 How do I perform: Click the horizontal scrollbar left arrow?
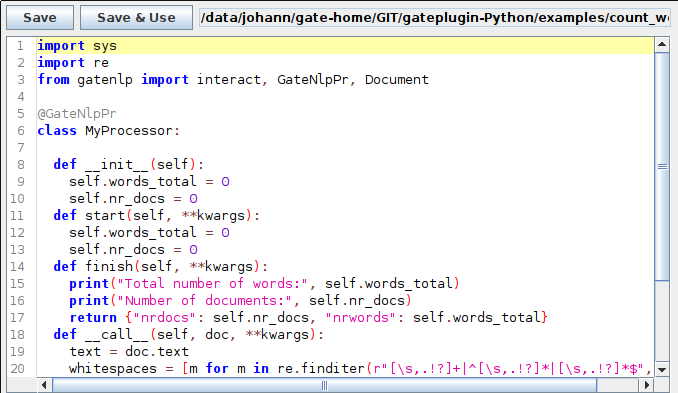tap(44, 384)
